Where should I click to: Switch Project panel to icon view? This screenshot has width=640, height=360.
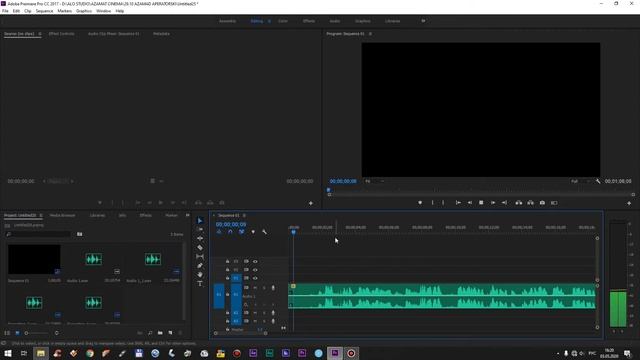pos(17,333)
